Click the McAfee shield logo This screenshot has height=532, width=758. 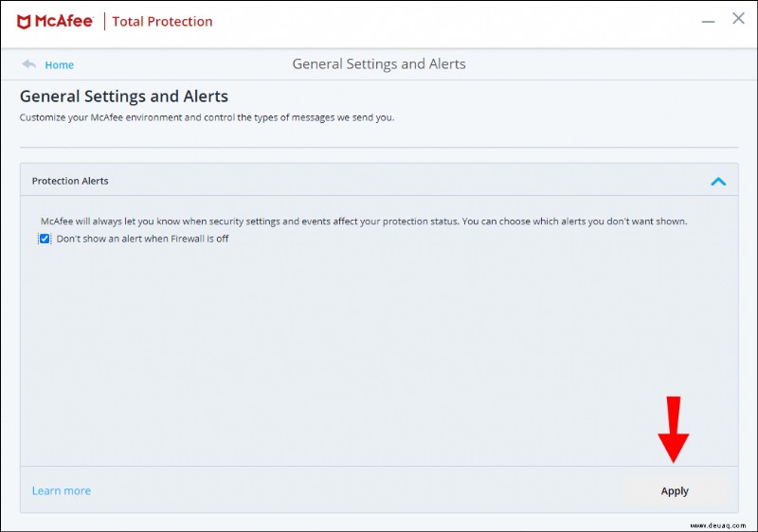coord(24,22)
